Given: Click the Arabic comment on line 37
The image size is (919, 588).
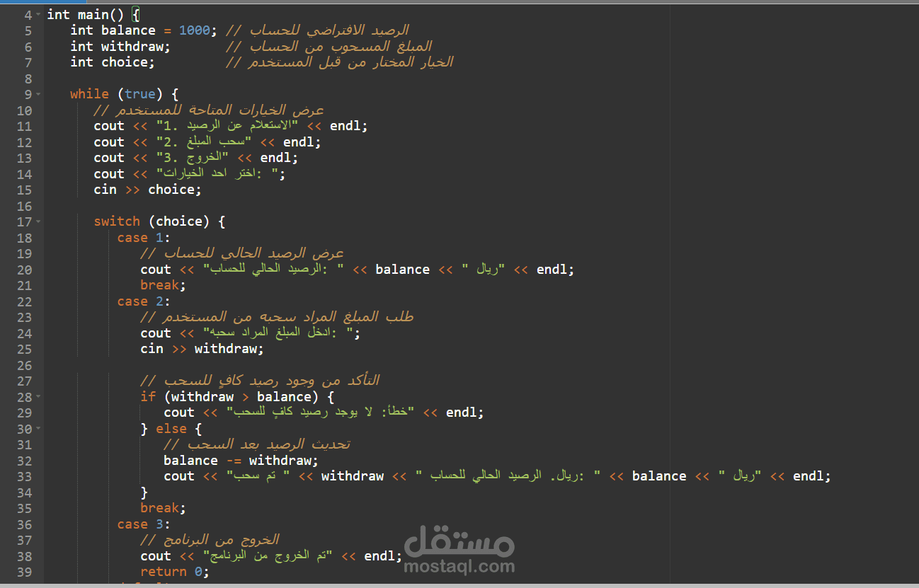Looking at the screenshot, I should click(210, 540).
